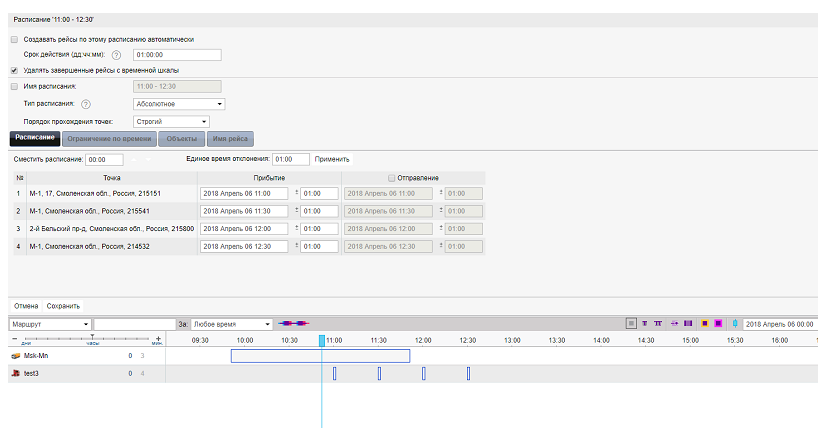
Task: Open the Тип расписания dropdown
Action: pyautogui.click(x=179, y=103)
